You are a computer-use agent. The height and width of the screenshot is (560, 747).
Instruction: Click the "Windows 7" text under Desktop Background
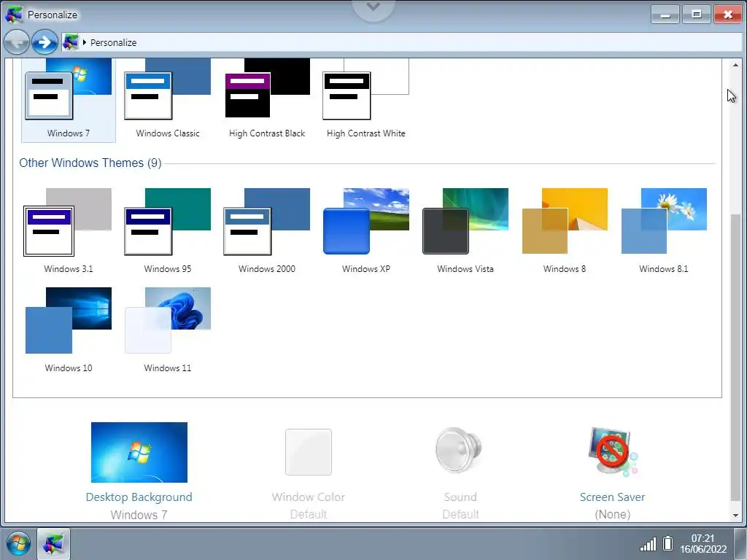(x=139, y=515)
